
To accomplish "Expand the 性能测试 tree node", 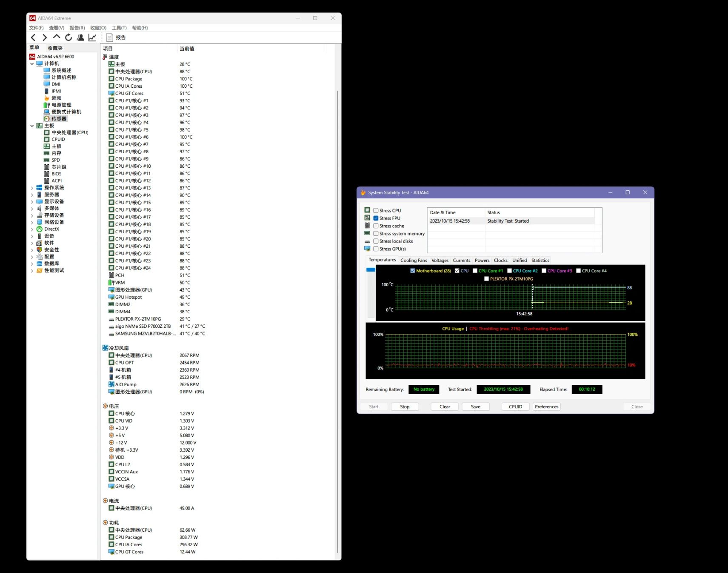I will (32, 271).
